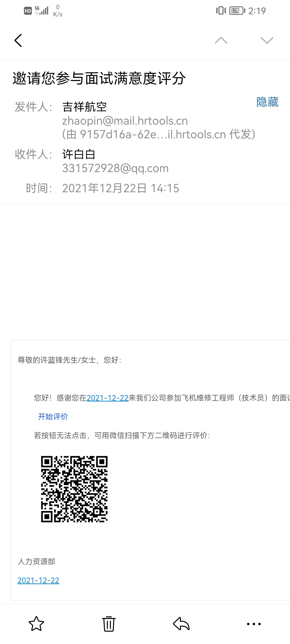Collapse header details with 隐藏
Screen dimensions: 290x644
click(267, 102)
